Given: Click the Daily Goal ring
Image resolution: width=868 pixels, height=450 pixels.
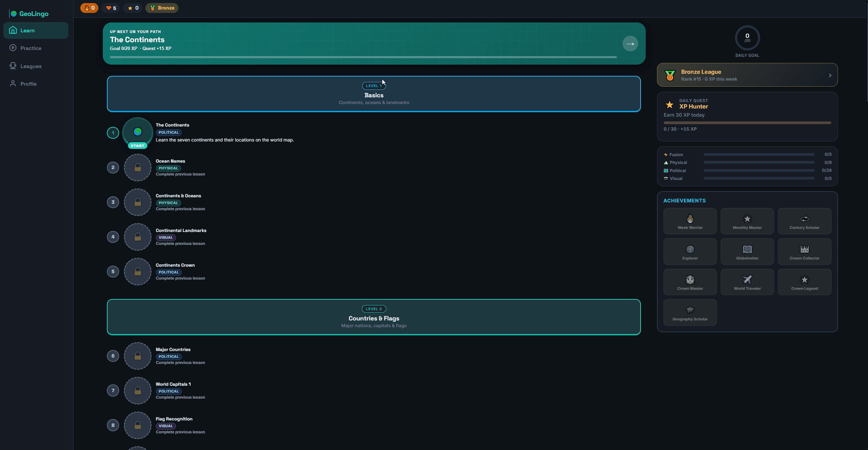Looking at the screenshot, I should (x=747, y=38).
